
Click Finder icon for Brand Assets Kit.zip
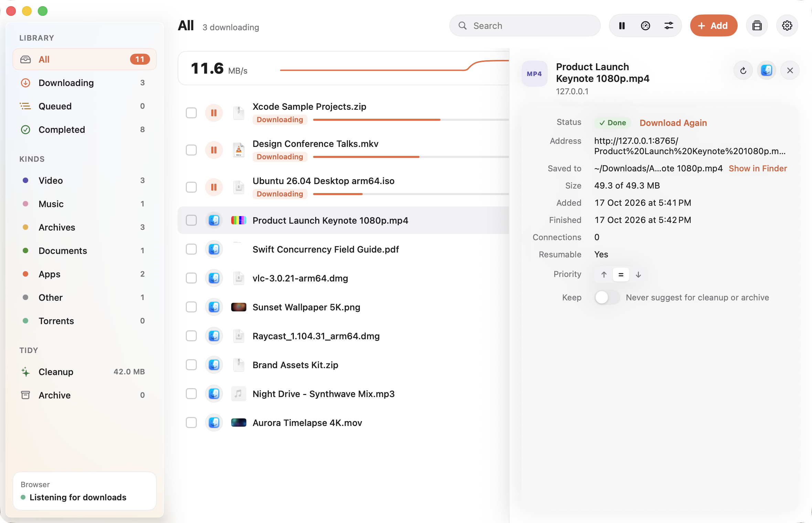214,365
